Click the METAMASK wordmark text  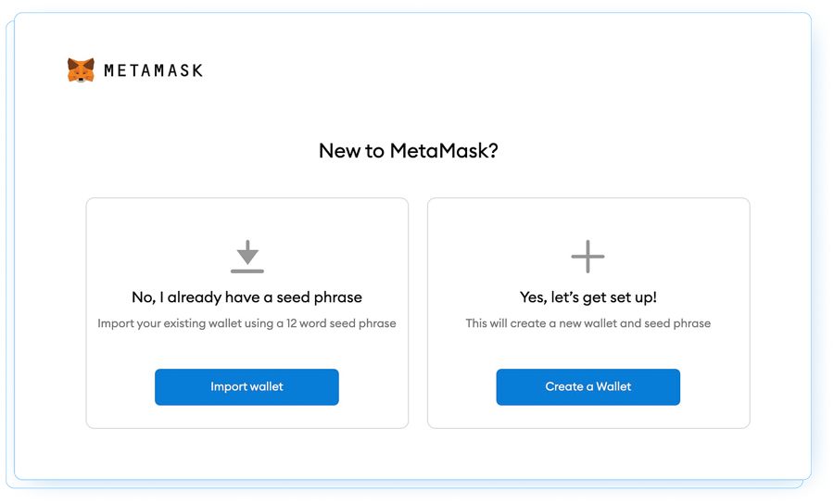153,70
